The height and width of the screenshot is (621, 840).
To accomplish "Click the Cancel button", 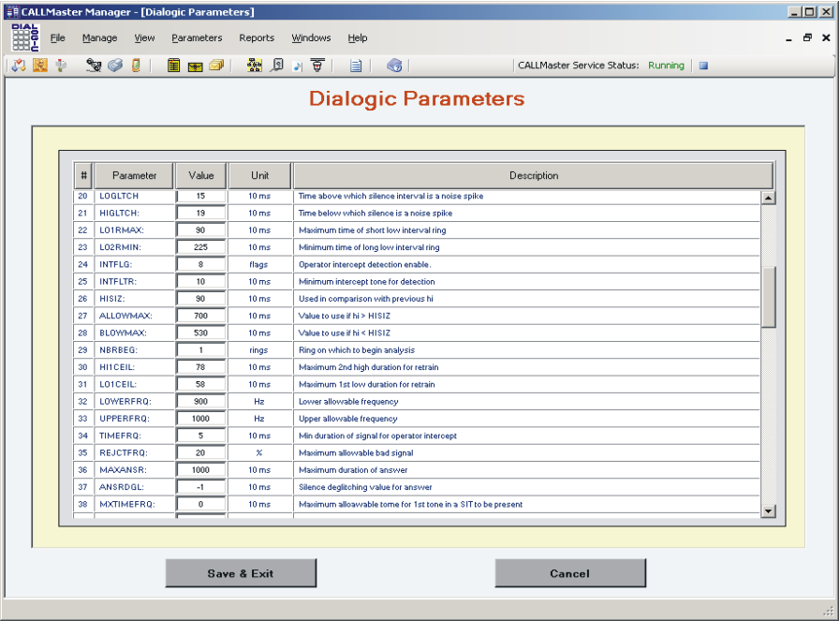I will (x=570, y=573).
